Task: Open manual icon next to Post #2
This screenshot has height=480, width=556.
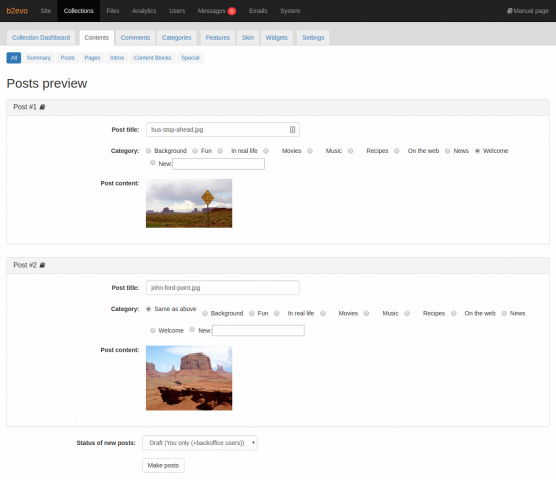Action: [42, 265]
